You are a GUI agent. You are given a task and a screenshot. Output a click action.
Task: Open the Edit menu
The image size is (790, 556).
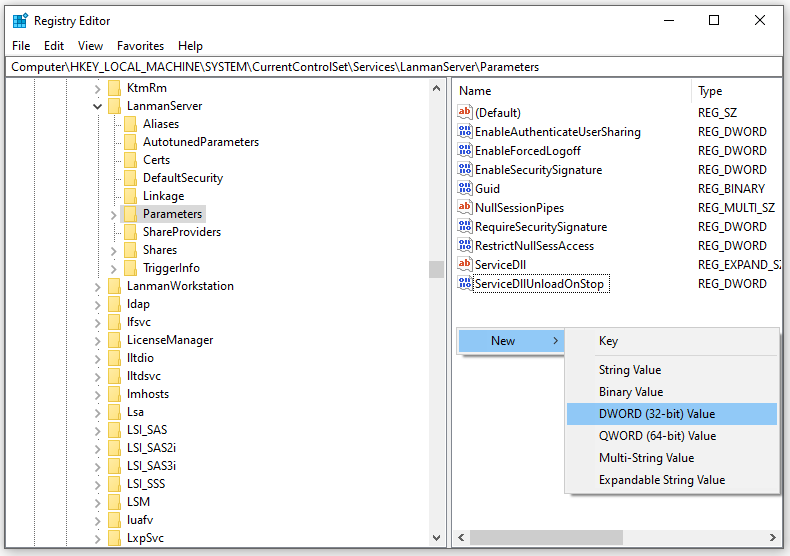click(x=54, y=46)
